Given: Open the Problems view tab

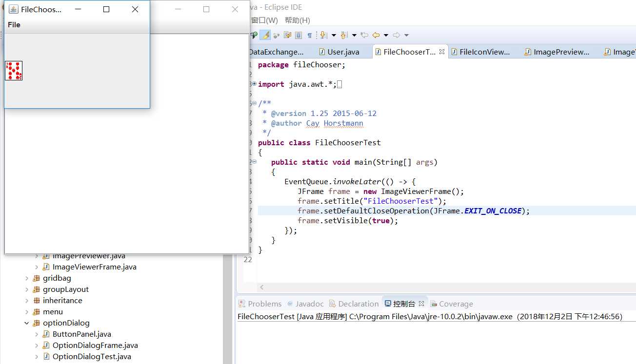Looking at the screenshot, I should (260, 304).
